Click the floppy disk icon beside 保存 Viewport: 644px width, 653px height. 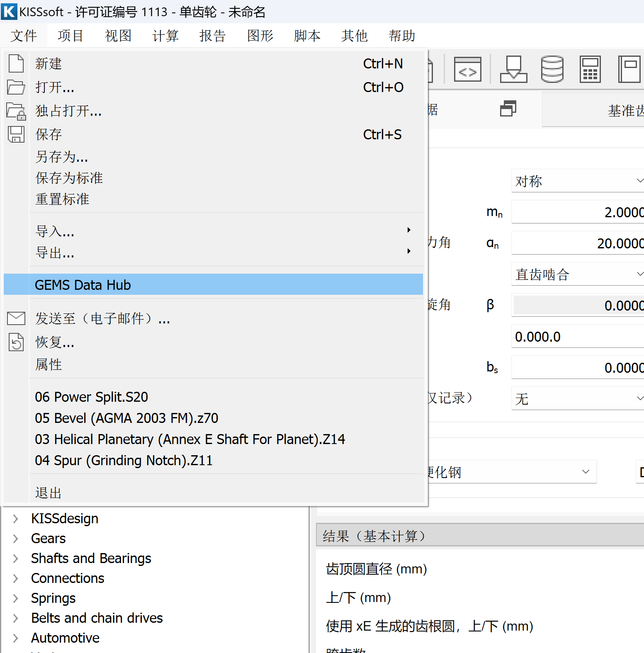click(x=16, y=134)
